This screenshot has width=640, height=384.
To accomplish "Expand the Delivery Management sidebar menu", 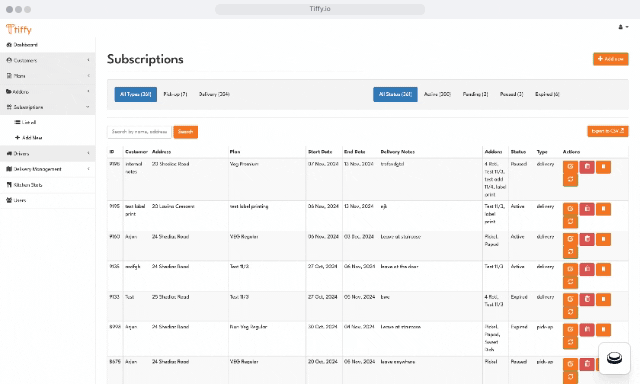I will (x=48, y=169).
